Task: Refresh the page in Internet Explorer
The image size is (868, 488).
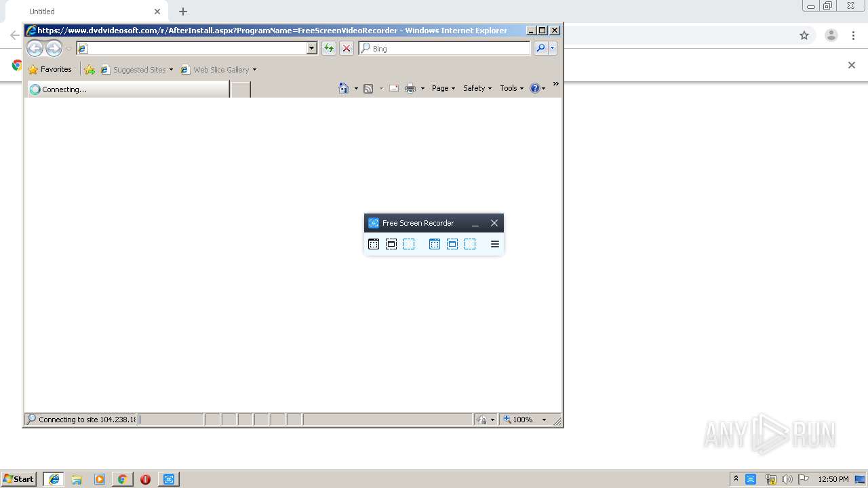Action: (x=329, y=48)
